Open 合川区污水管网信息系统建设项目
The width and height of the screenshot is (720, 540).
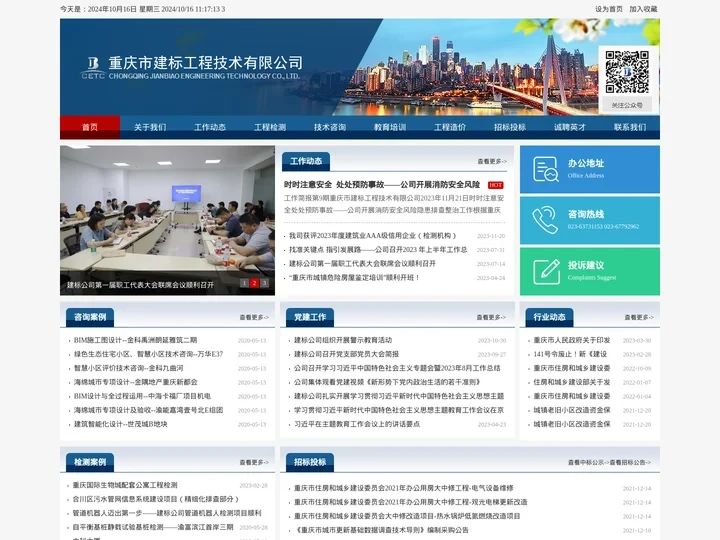point(156,499)
